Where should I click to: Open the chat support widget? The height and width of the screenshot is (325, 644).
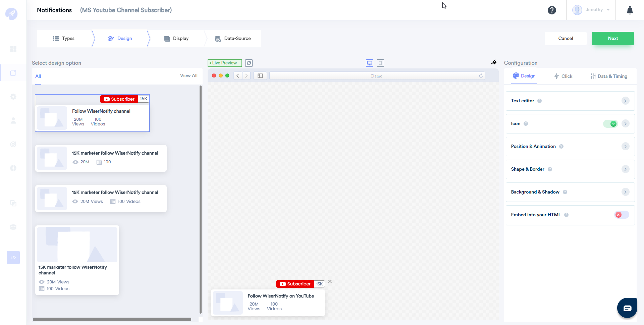click(627, 308)
